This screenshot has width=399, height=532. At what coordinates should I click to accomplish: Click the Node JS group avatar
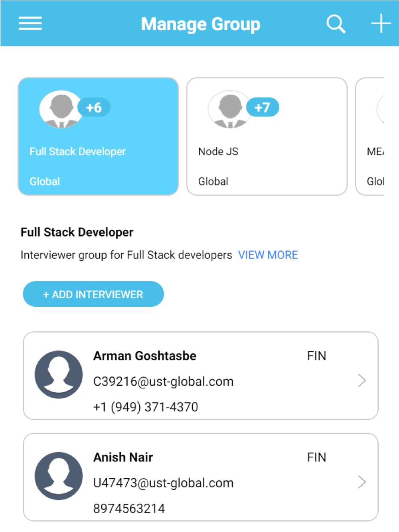[229, 109]
